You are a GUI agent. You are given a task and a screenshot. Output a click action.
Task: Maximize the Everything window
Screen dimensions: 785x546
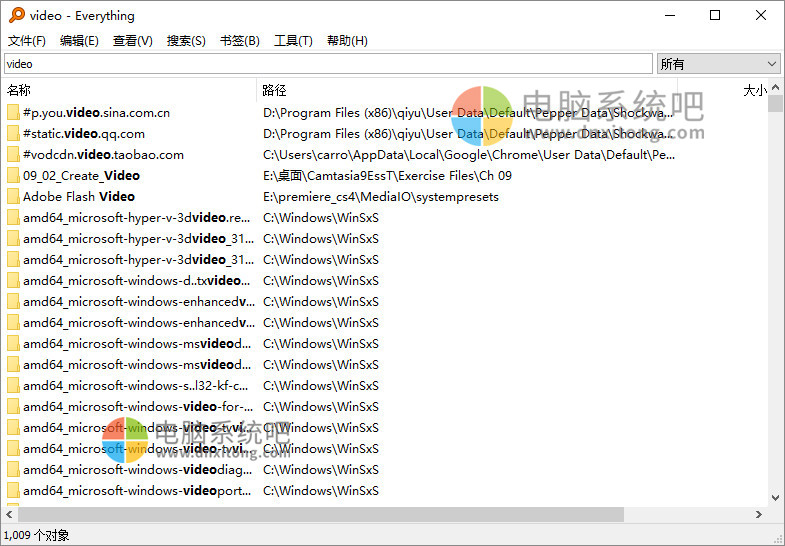tap(715, 15)
